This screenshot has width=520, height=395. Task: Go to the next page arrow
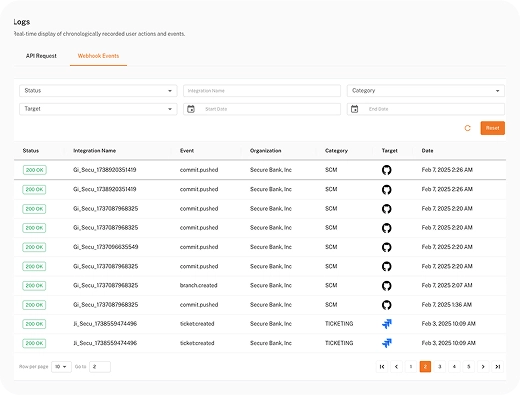(x=483, y=367)
